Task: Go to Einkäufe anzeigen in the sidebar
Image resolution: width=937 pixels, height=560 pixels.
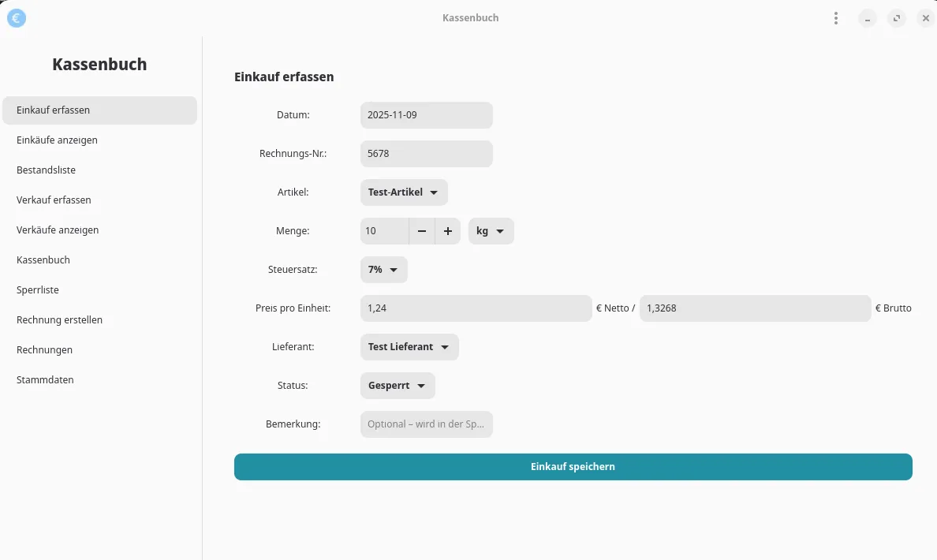Action: (57, 140)
